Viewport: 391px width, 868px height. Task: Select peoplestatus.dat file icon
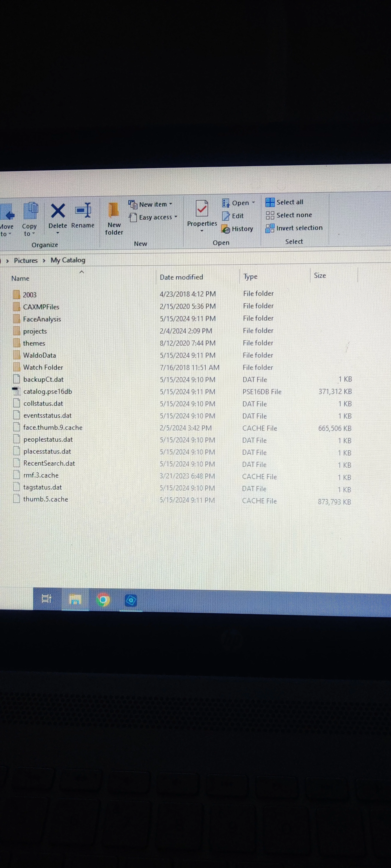(16, 439)
